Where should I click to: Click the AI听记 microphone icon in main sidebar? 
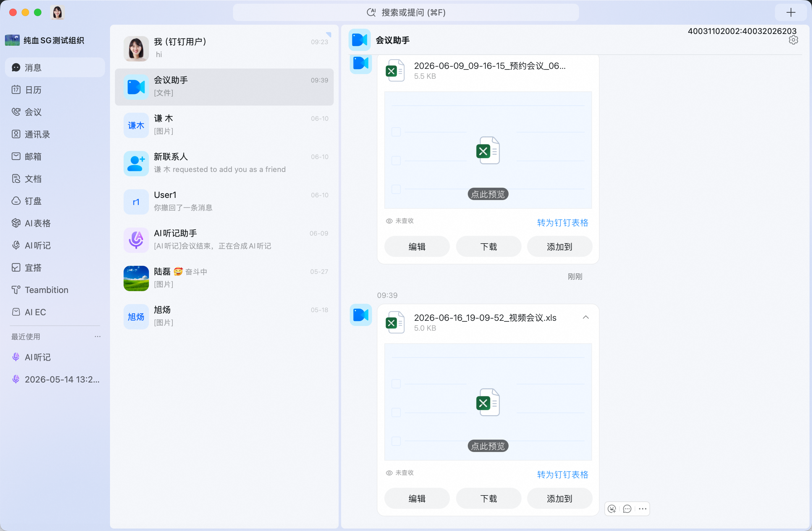coord(16,245)
